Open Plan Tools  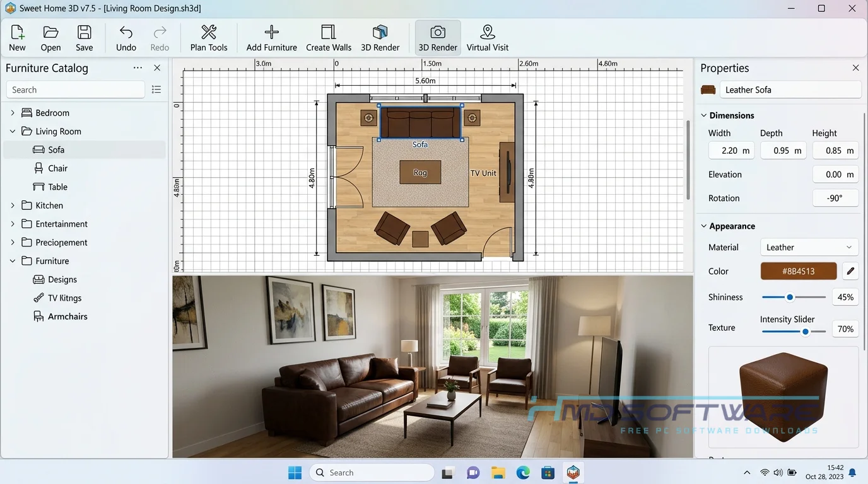tap(209, 38)
